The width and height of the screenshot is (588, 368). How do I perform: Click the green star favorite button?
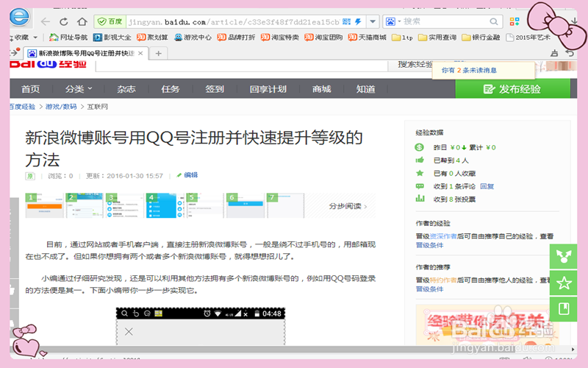[x=564, y=283]
